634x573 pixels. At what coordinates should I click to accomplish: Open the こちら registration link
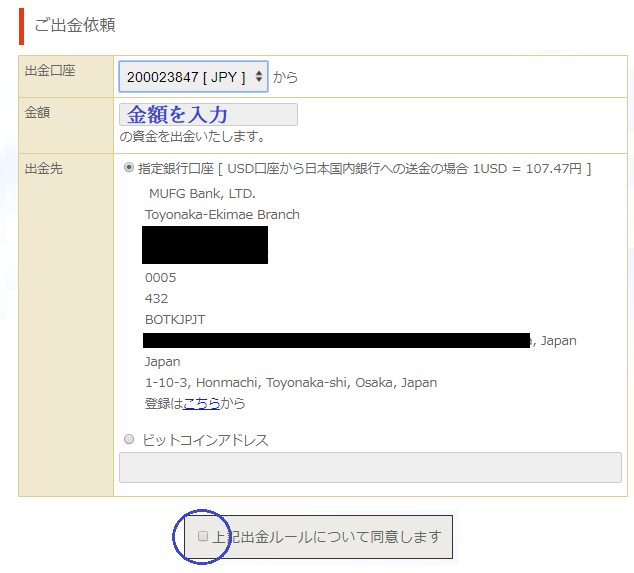[x=201, y=404]
